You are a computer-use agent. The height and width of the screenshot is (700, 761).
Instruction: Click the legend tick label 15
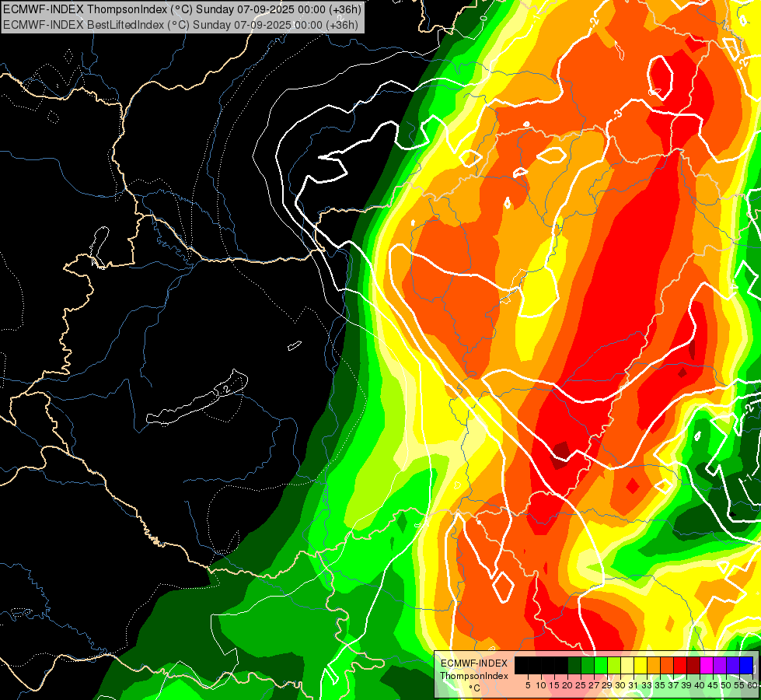coord(555,685)
